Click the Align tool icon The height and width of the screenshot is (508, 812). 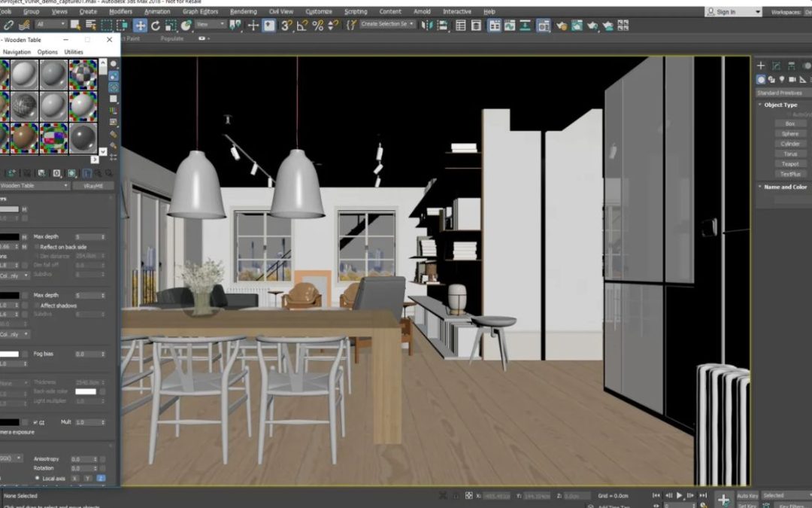point(443,25)
